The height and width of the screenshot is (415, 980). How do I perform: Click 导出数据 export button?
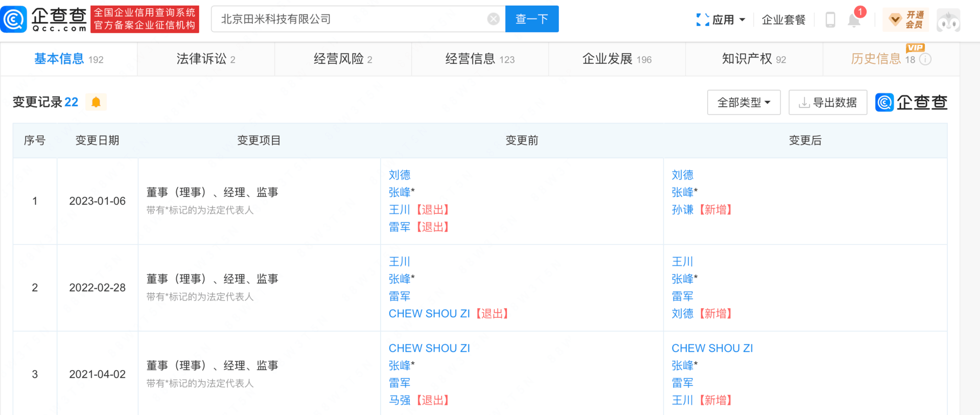[x=828, y=102]
